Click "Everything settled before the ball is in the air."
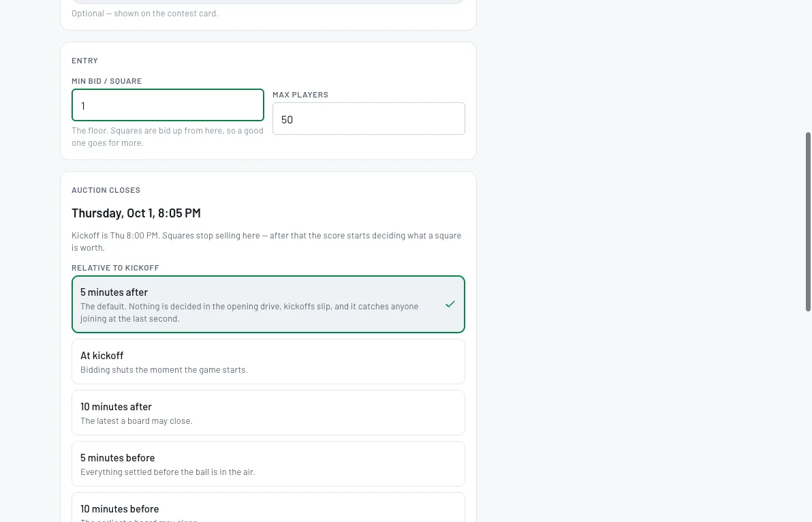This screenshot has height=522, width=812. (x=168, y=472)
